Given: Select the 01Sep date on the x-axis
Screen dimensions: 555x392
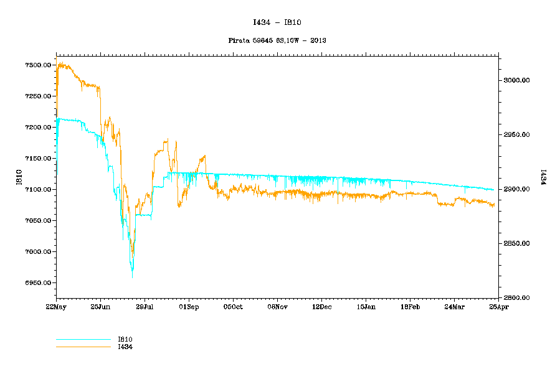Looking at the screenshot, I should pyautogui.click(x=189, y=307).
